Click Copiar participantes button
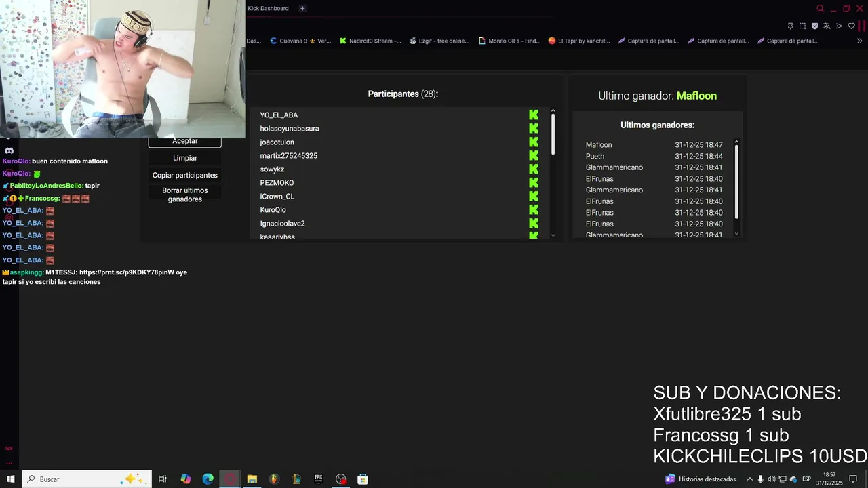Screen dimensions: 868x488 (185, 175)
